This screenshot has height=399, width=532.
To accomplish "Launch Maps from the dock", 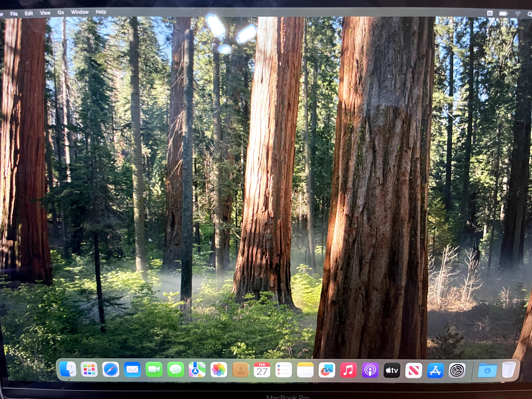I will click(197, 369).
